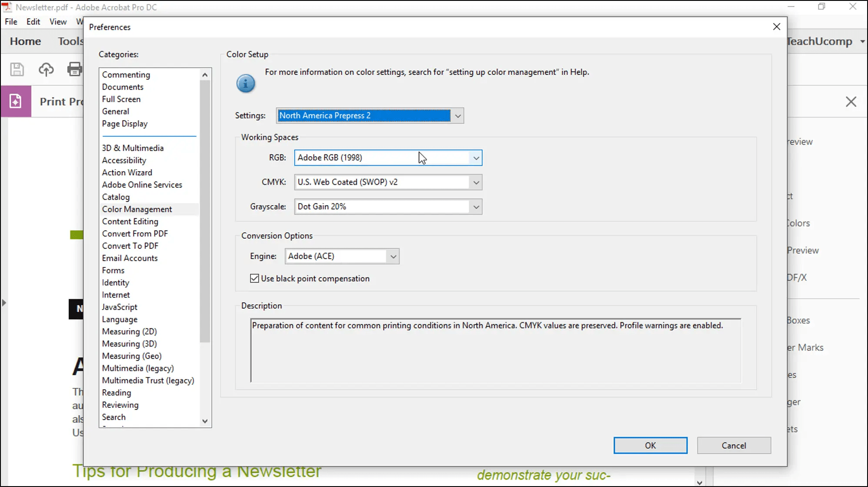Close the Preferences dialog with X

pos(777,27)
